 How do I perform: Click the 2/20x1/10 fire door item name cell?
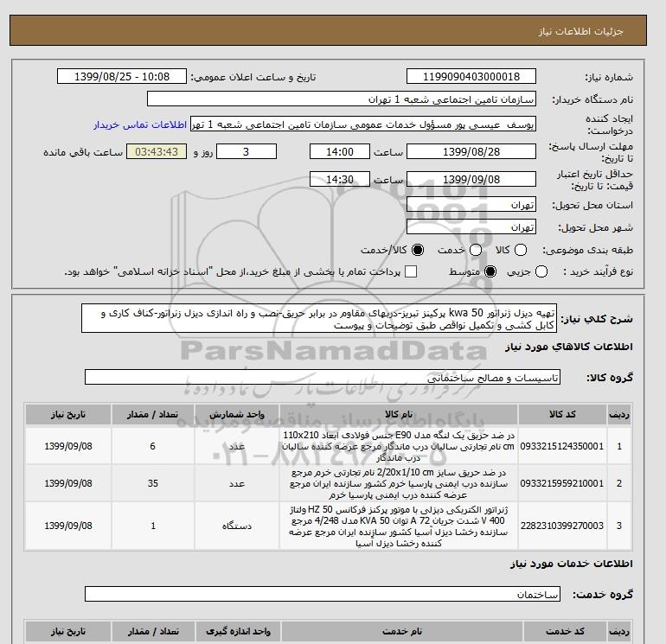click(x=399, y=483)
